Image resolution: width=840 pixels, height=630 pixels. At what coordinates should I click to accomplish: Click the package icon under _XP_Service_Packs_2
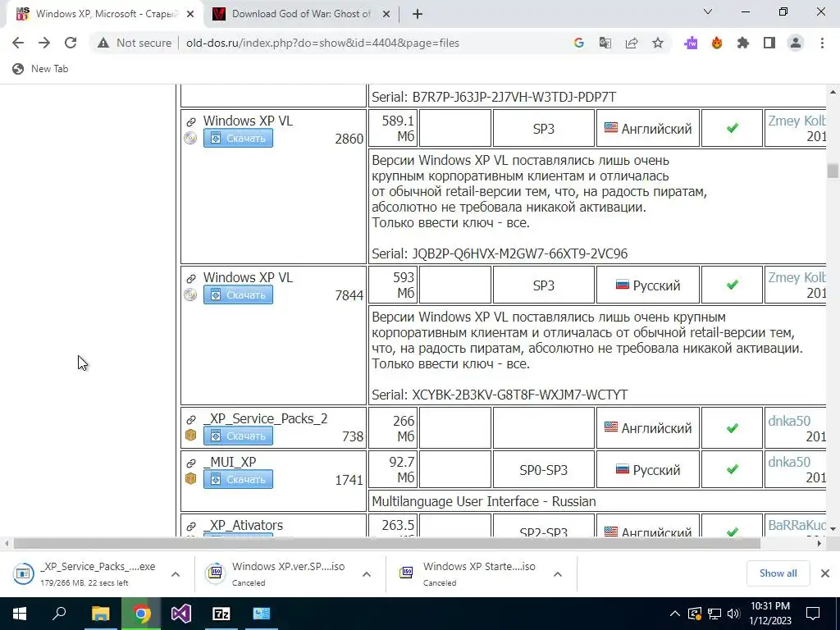coord(190,435)
